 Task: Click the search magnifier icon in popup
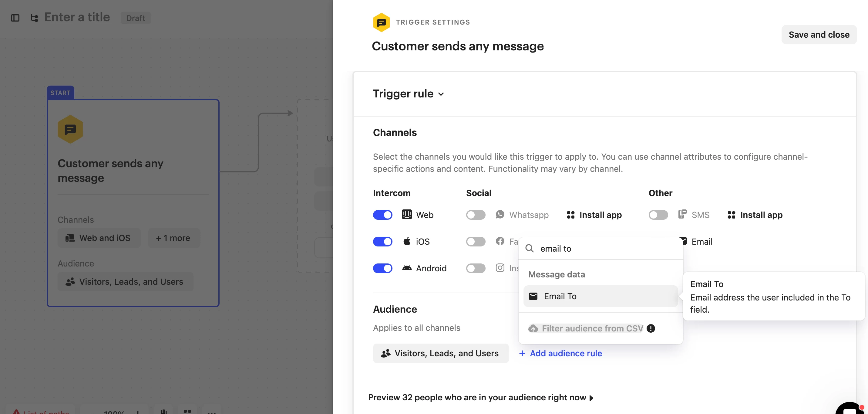(x=529, y=249)
